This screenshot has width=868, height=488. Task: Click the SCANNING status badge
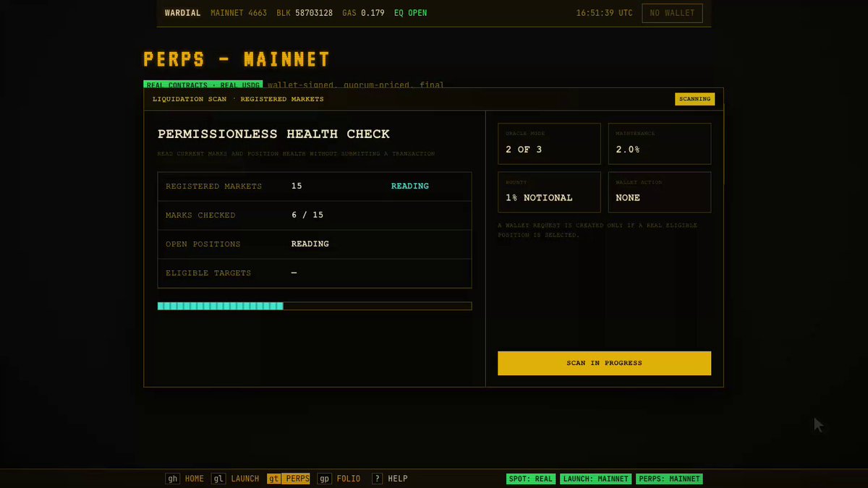694,99
